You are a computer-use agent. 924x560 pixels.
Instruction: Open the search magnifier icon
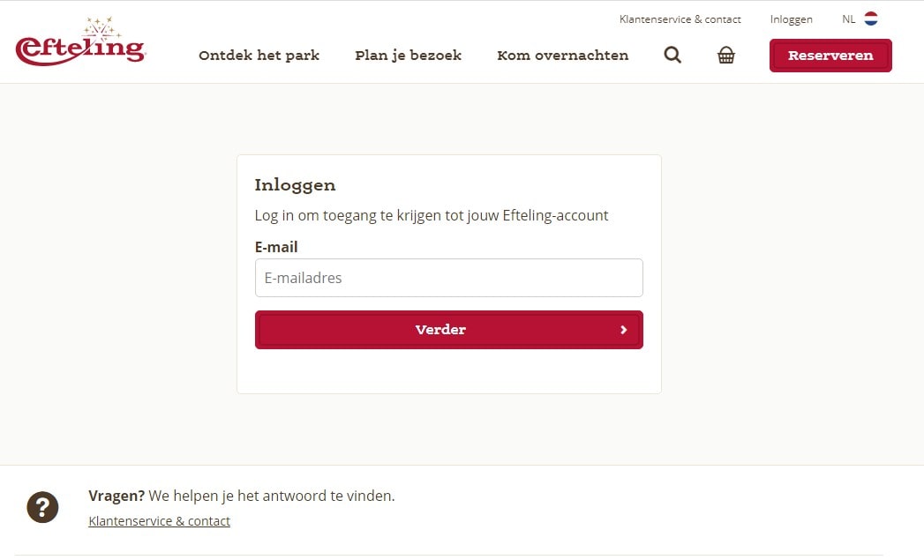pos(672,55)
